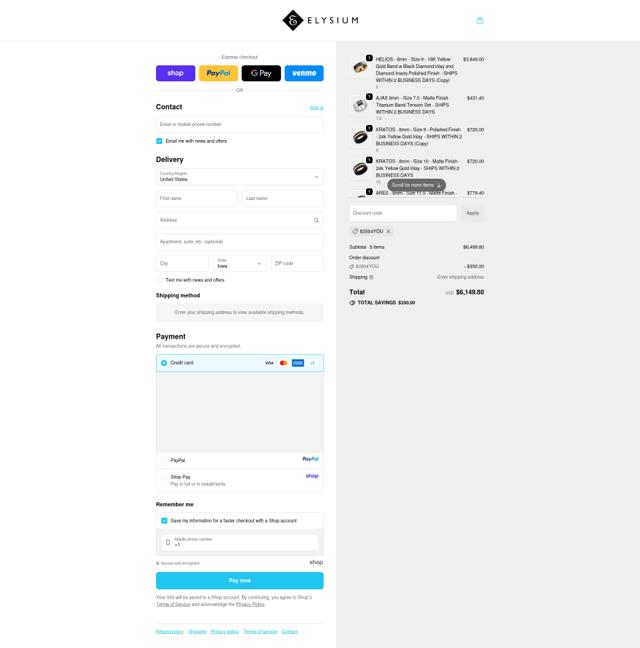Open the State dropdown
640x648 pixels.
pos(240,263)
